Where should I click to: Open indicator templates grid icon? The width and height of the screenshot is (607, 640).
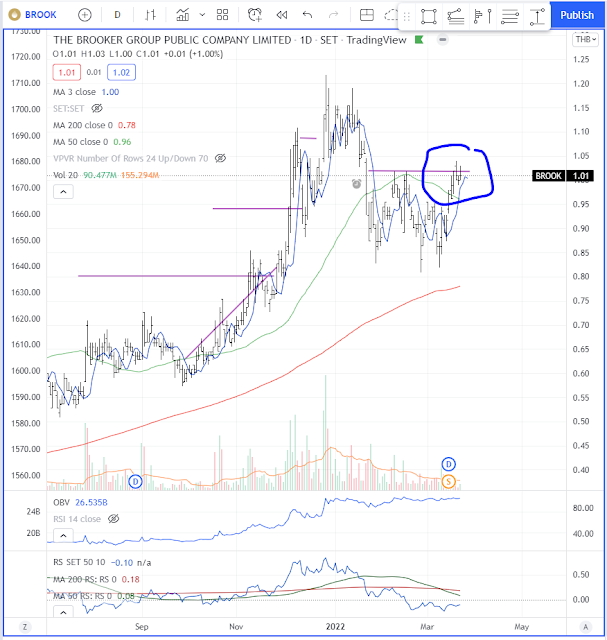(x=222, y=15)
